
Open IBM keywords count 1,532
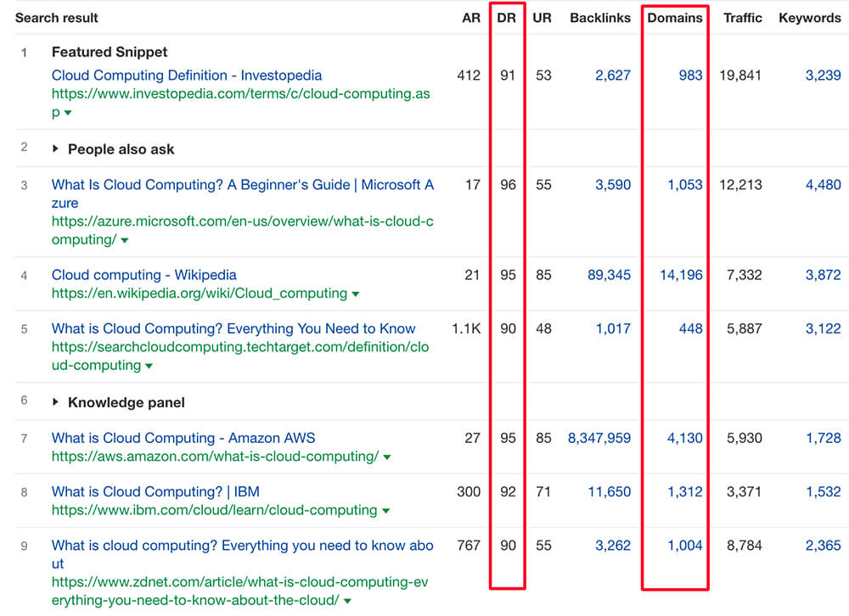pyautogui.click(x=823, y=491)
